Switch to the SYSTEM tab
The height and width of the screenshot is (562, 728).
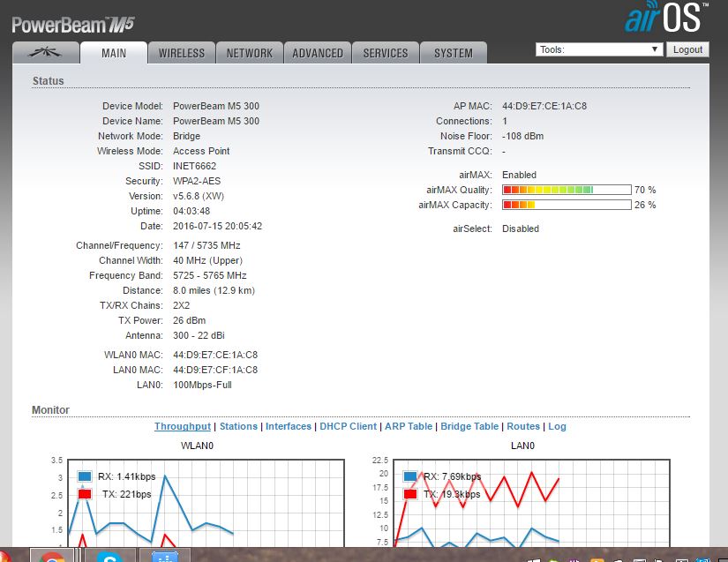pyautogui.click(x=454, y=53)
